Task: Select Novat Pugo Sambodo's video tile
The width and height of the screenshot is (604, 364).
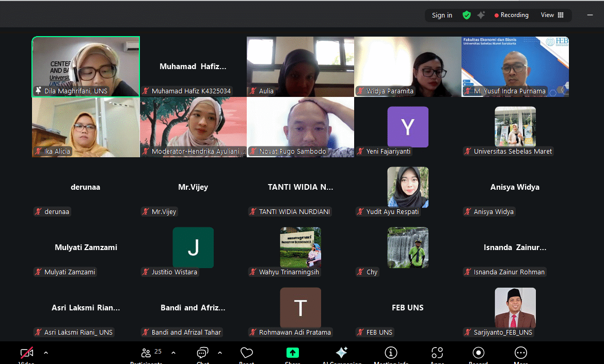Action: point(300,127)
